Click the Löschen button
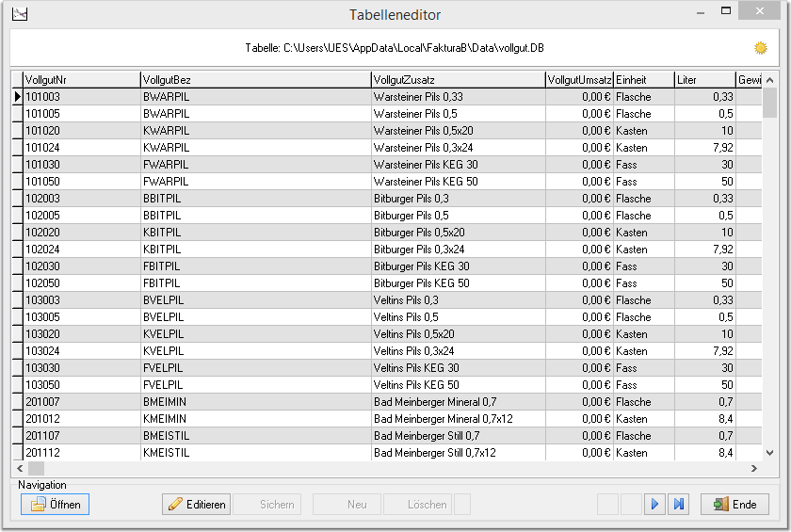Screen dimensions: 791x532 click(418, 505)
